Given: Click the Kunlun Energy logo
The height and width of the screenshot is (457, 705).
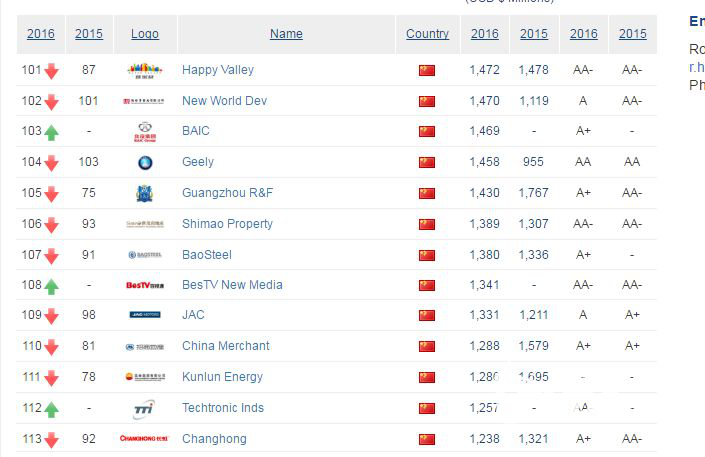Looking at the screenshot, I should [x=145, y=377].
